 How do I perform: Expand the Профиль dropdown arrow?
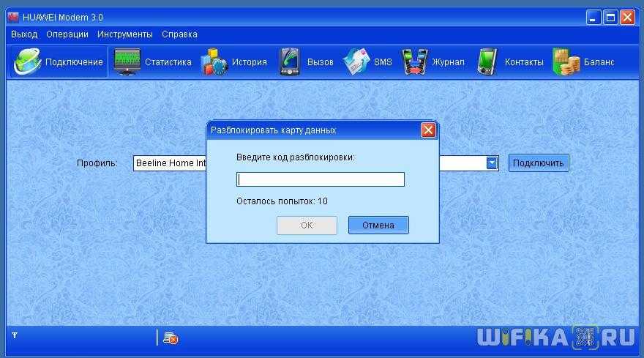click(x=493, y=163)
